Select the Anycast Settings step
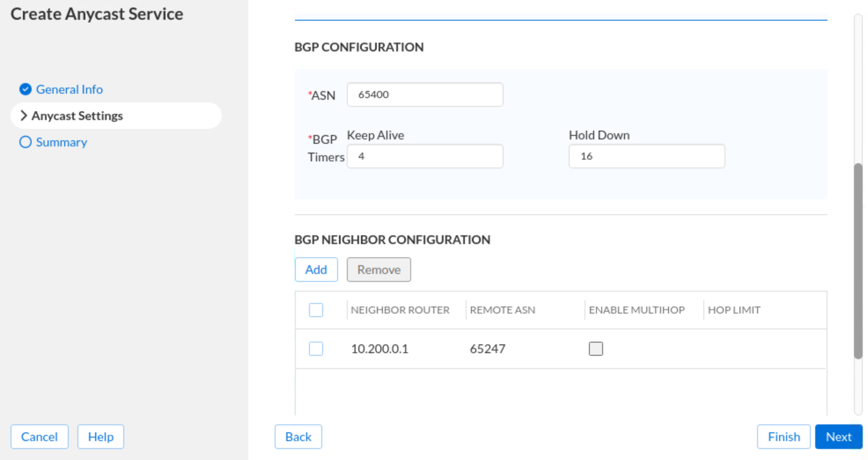The width and height of the screenshot is (868, 460). click(x=77, y=116)
